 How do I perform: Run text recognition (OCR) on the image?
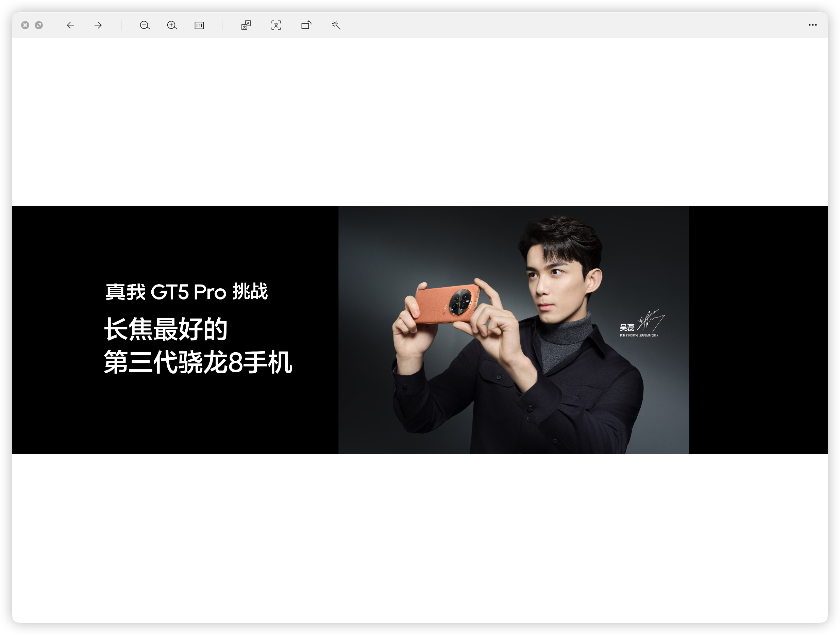(276, 25)
